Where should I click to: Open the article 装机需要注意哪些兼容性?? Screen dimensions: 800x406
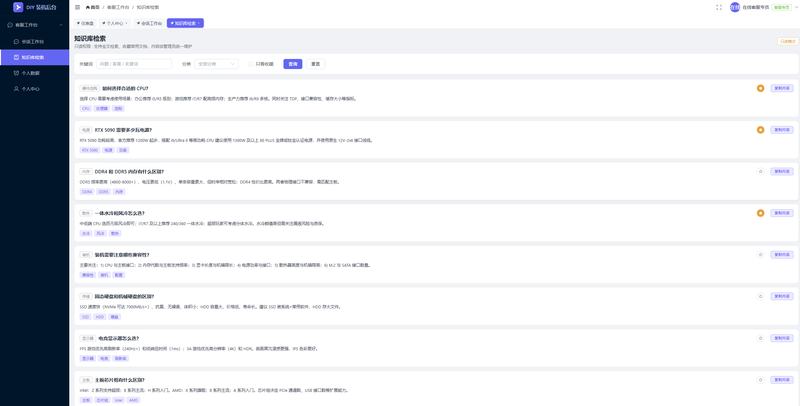click(122, 255)
